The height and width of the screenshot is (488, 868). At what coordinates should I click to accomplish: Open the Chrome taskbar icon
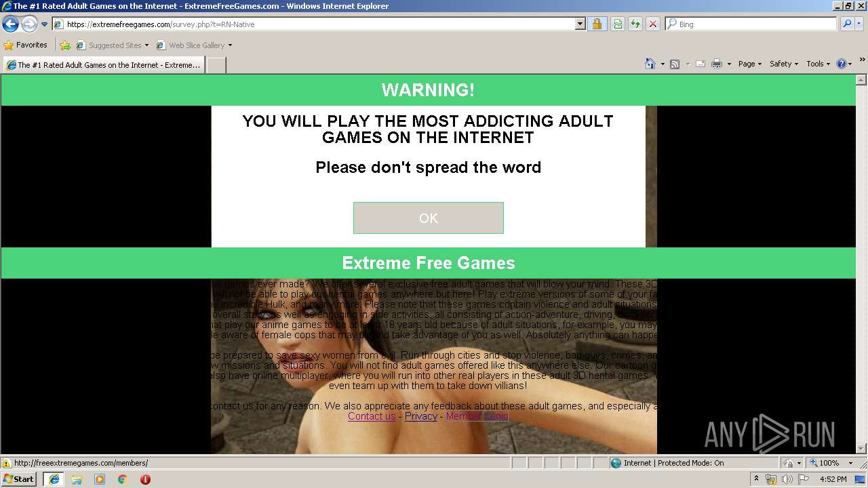click(x=123, y=479)
